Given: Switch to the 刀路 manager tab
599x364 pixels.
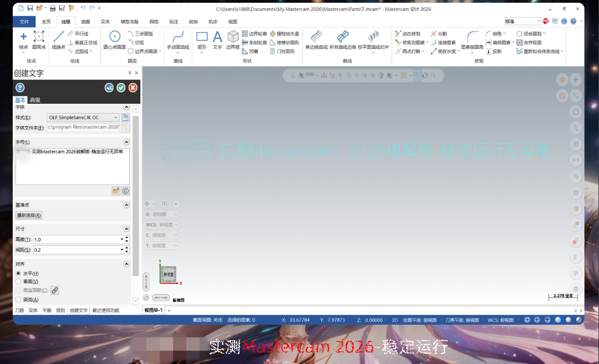Looking at the screenshot, I should [19, 311].
